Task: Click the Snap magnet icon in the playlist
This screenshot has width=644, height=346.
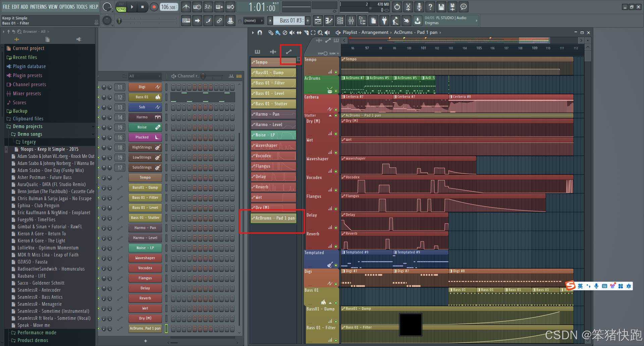Action: pos(260,33)
